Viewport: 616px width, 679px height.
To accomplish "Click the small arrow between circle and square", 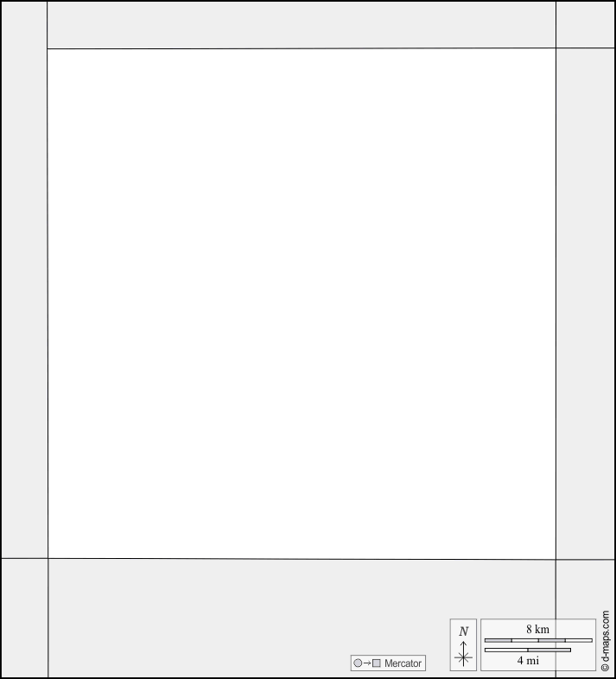I will pos(367,663).
